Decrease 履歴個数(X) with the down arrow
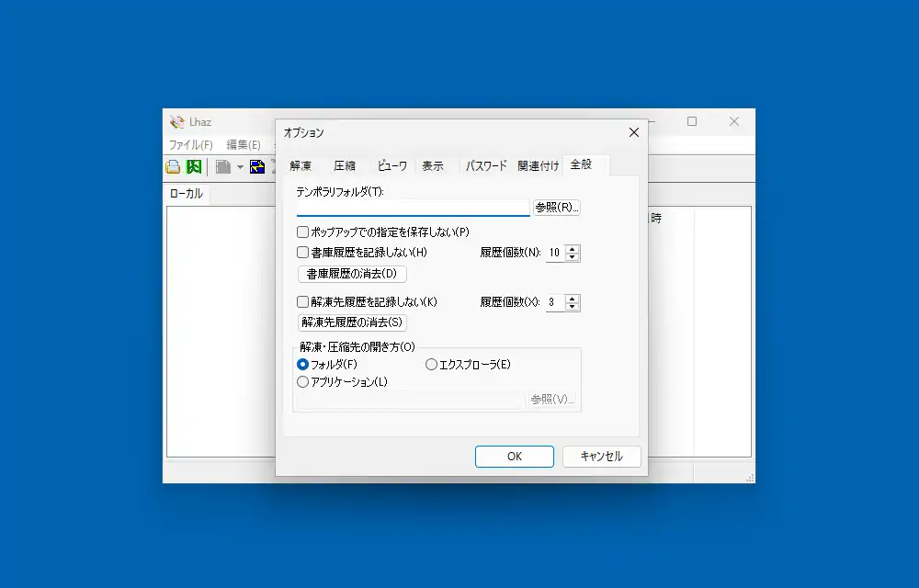Screen dimensions: 919x588 click(573, 307)
